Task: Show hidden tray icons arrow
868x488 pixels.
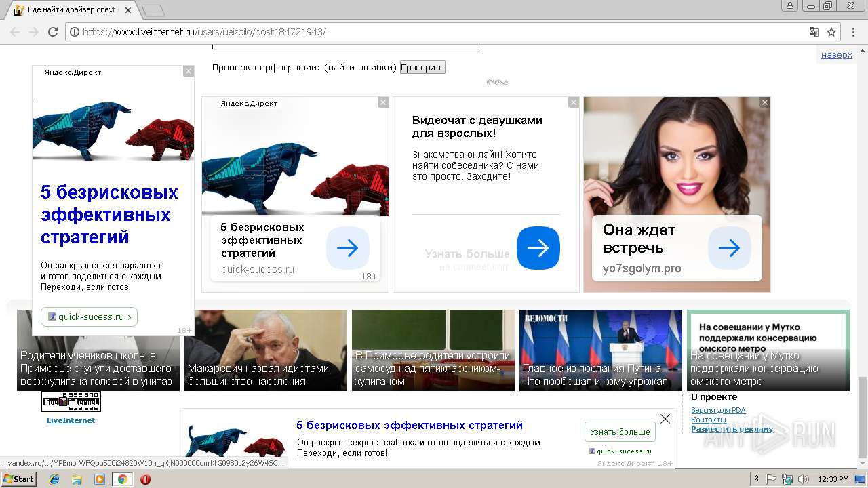Action: coord(757,479)
